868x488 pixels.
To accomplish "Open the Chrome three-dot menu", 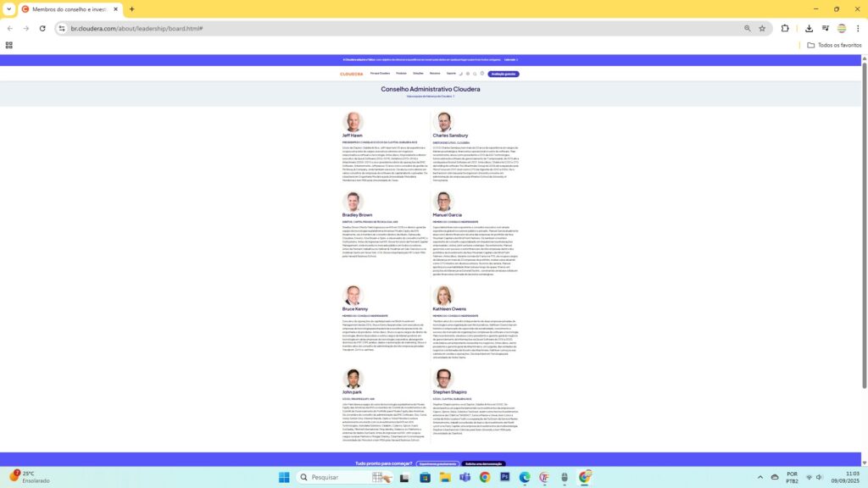I will point(857,28).
